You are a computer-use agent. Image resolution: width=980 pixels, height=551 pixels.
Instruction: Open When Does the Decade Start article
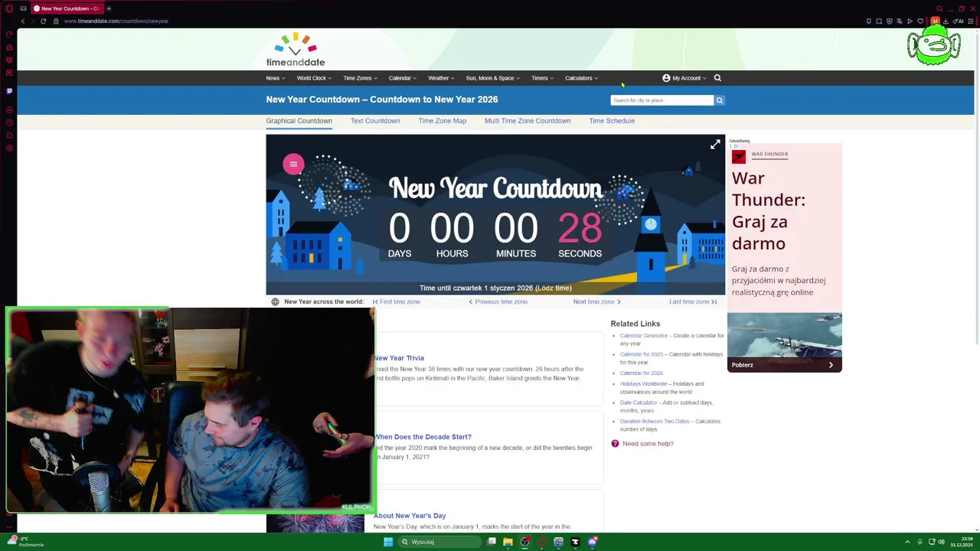point(423,437)
